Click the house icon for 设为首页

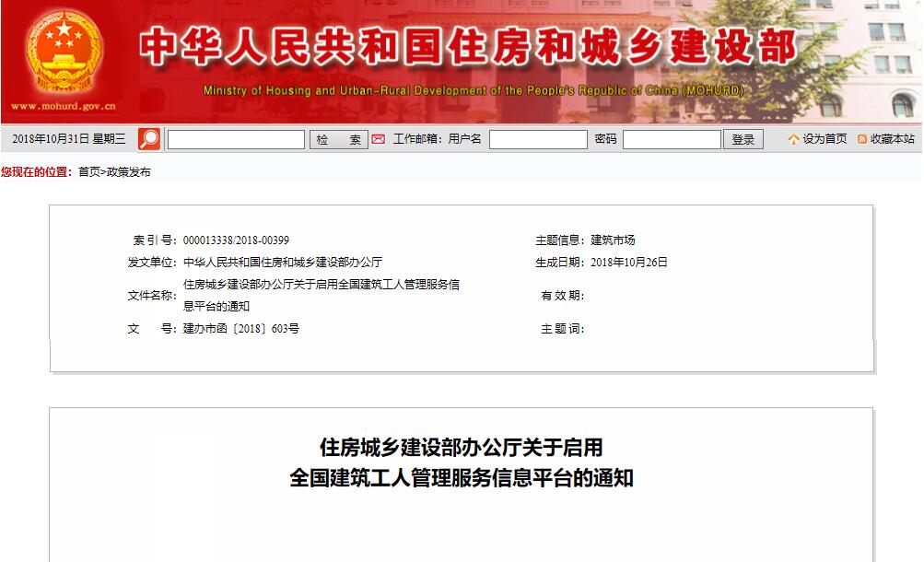pos(793,139)
